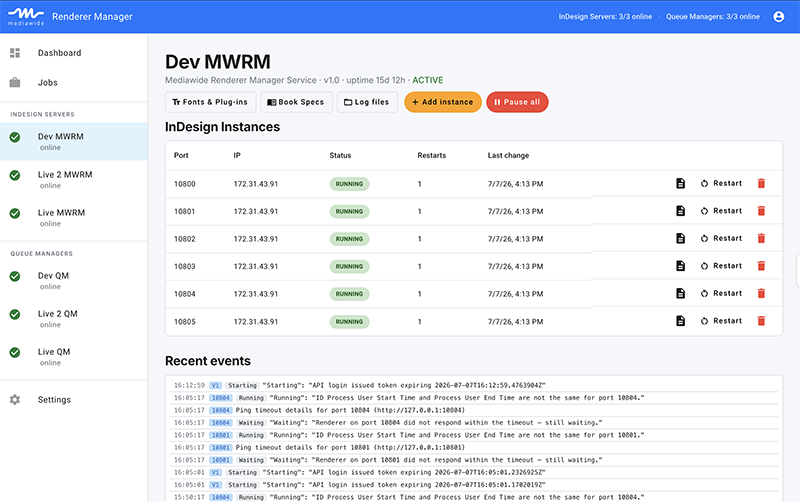Click Queue Managers: 3/3 online status
The image size is (800, 502).
coord(713,17)
